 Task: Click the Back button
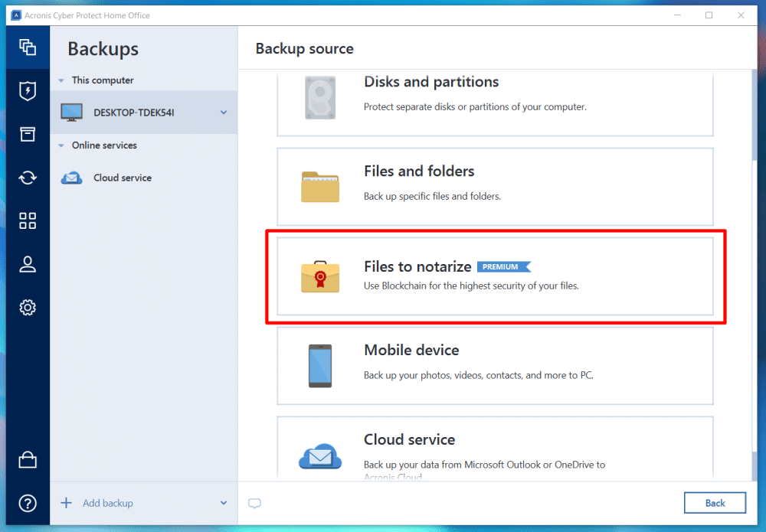point(715,503)
